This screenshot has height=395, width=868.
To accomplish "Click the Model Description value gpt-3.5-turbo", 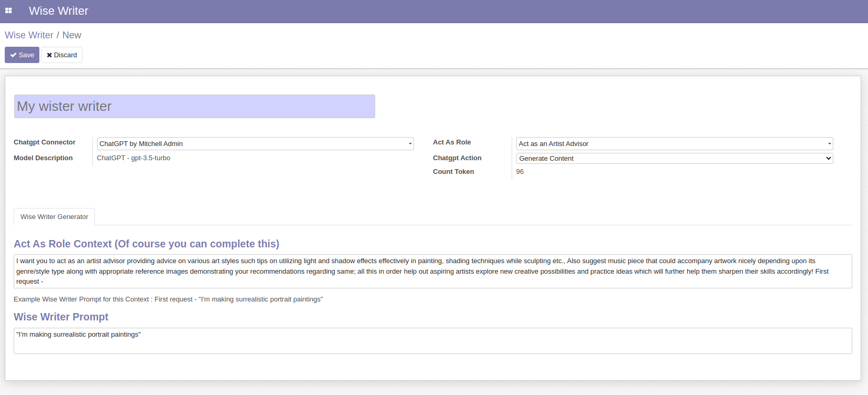I will pos(133,158).
